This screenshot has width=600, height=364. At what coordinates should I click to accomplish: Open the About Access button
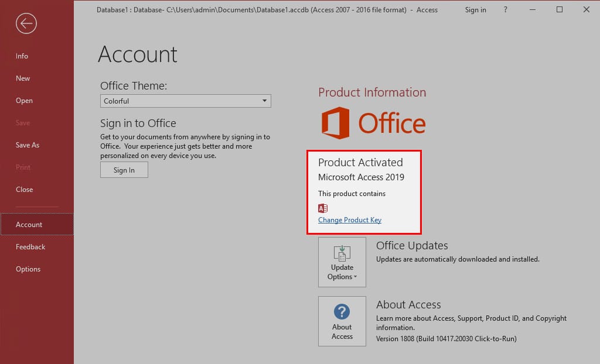coord(342,321)
